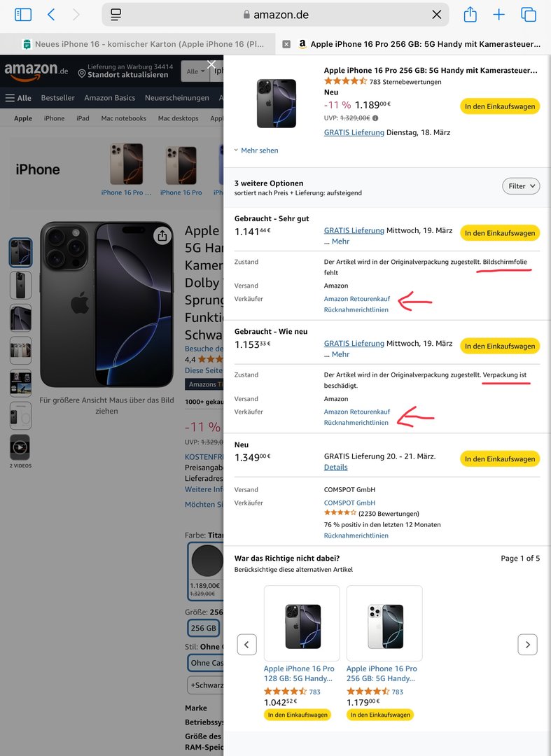Go back using the Safari back arrow
The image size is (551, 756).
tap(51, 15)
